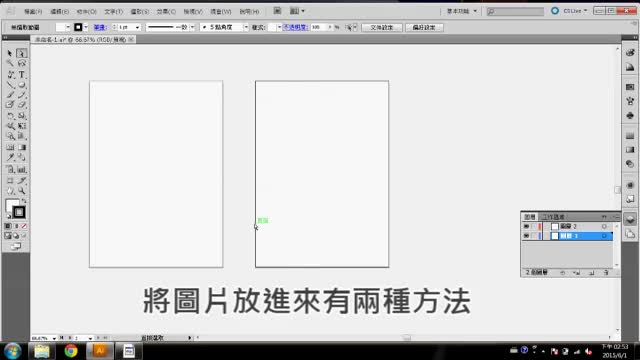Open zoom level 66.67% dropdown in status bar

[54, 338]
